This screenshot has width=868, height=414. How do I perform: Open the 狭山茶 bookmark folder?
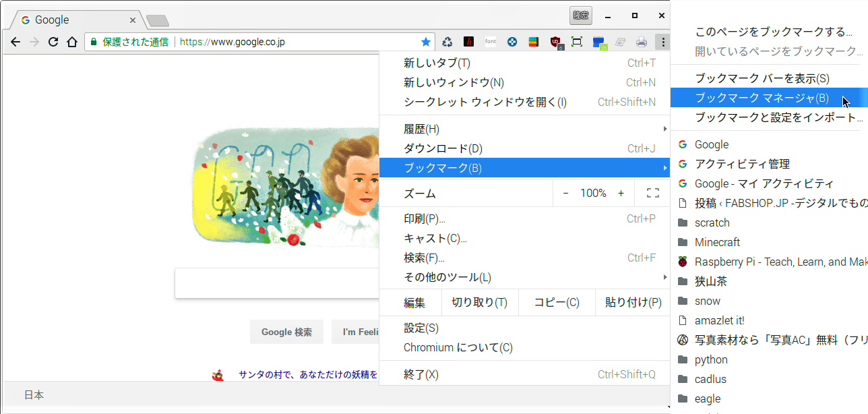click(x=770, y=281)
